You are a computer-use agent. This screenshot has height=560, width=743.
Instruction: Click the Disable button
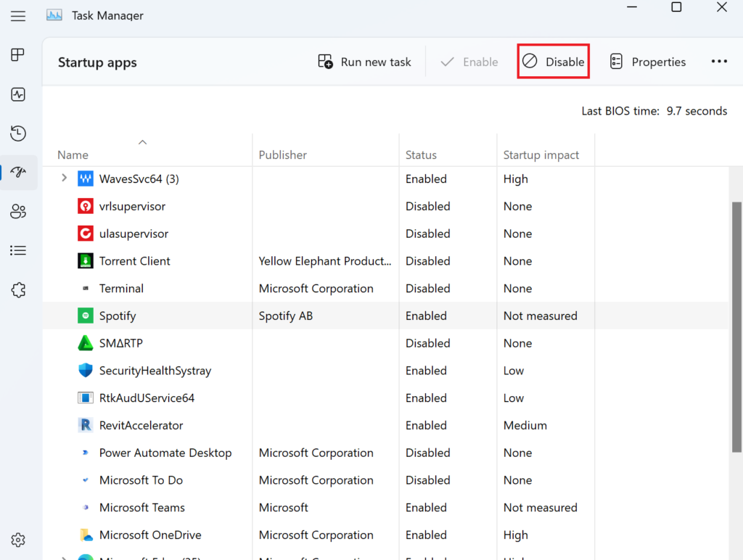coord(553,62)
